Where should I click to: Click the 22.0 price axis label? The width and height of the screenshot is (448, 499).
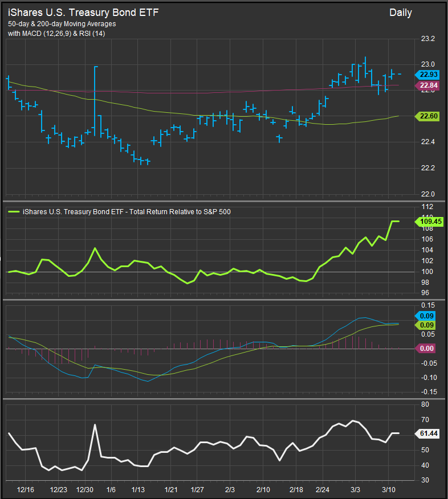(x=428, y=194)
